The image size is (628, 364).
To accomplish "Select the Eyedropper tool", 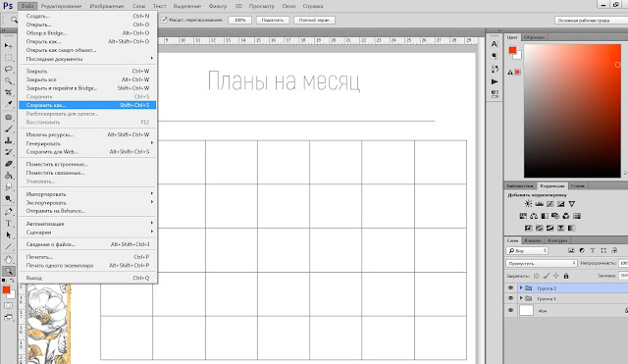I will [9, 104].
